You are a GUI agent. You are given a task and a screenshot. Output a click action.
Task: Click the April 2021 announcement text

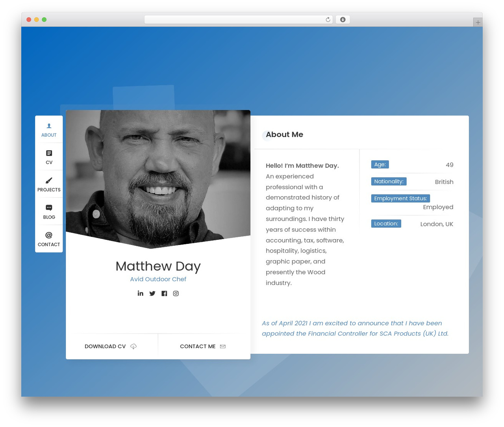pyautogui.click(x=355, y=329)
